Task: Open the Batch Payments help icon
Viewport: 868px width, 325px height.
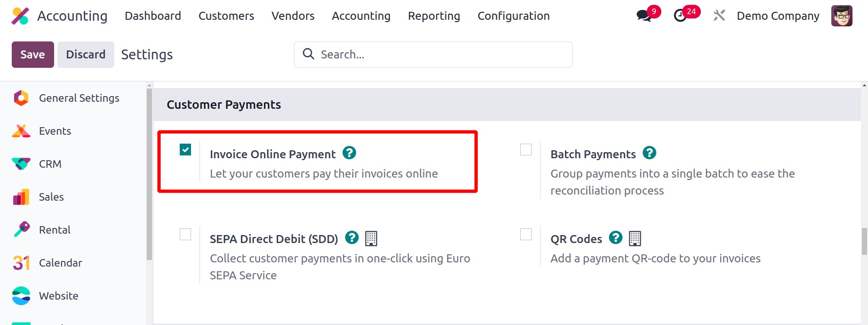Action: pos(649,153)
